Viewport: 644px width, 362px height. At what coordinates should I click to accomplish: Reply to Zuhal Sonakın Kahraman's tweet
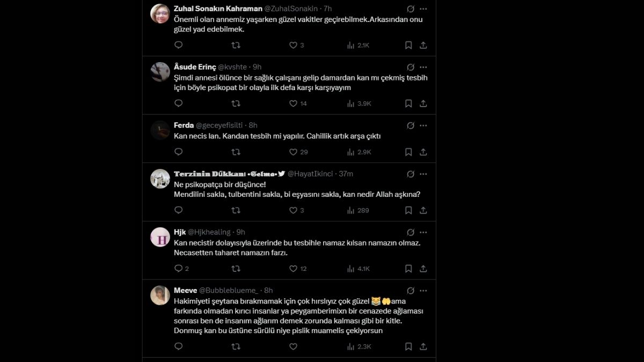[x=179, y=45]
